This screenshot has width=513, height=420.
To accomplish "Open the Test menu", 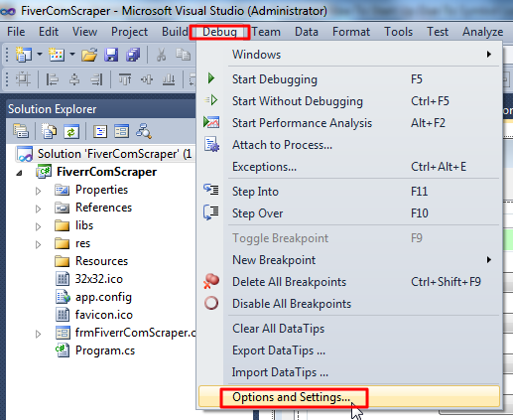I will pos(438,32).
